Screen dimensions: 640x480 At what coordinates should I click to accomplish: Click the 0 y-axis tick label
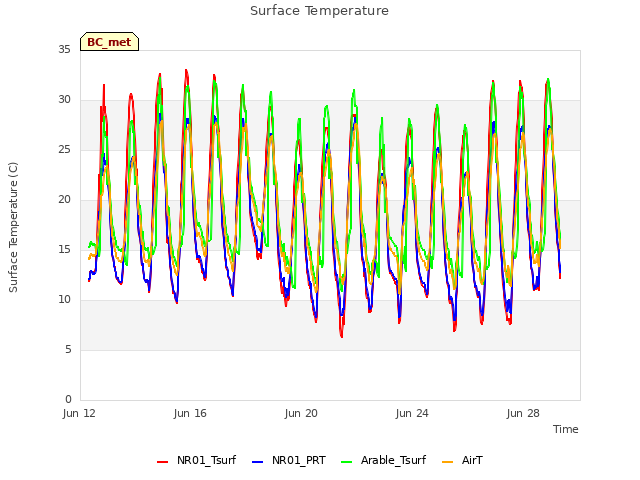coord(68,400)
